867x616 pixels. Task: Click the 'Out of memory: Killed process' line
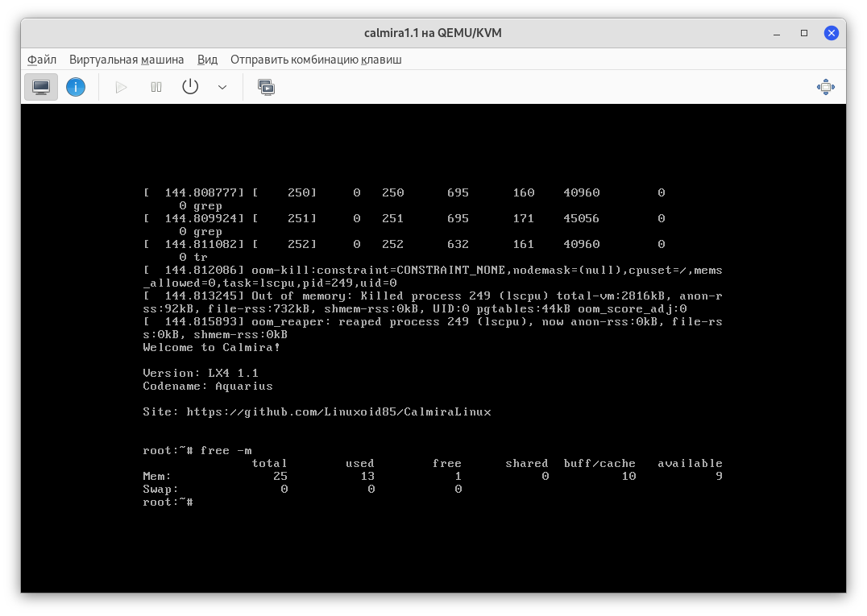(433, 302)
